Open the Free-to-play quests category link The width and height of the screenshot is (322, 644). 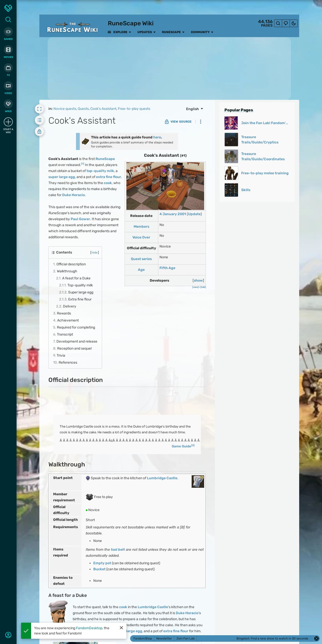[134, 109]
